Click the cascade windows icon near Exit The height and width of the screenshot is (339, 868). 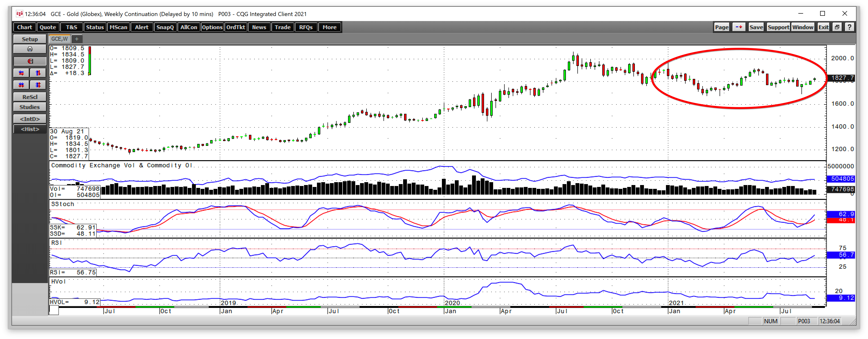(837, 27)
